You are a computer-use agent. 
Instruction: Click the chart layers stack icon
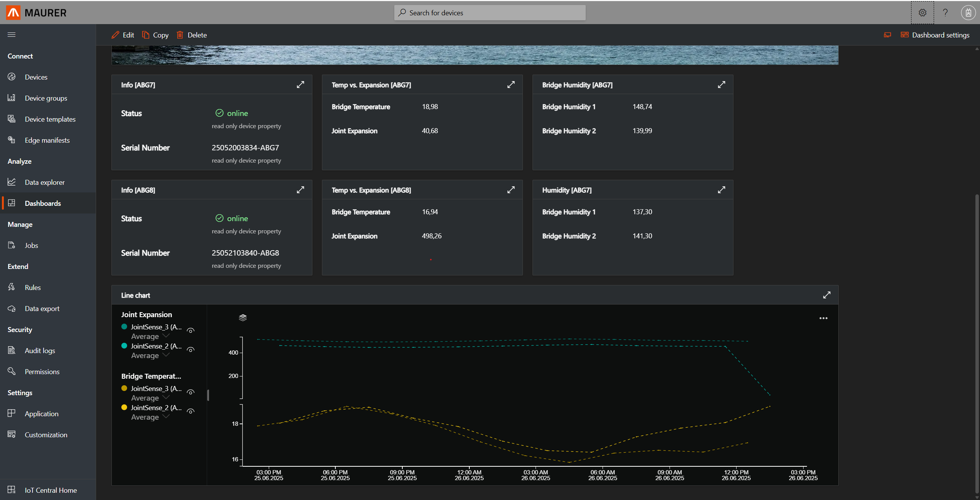tap(243, 318)
